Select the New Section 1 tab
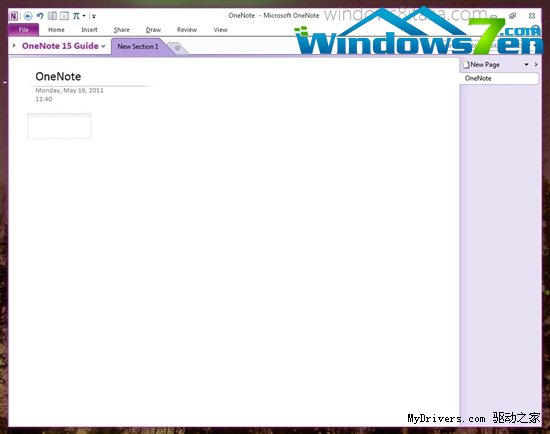 [x=138, y=46]
